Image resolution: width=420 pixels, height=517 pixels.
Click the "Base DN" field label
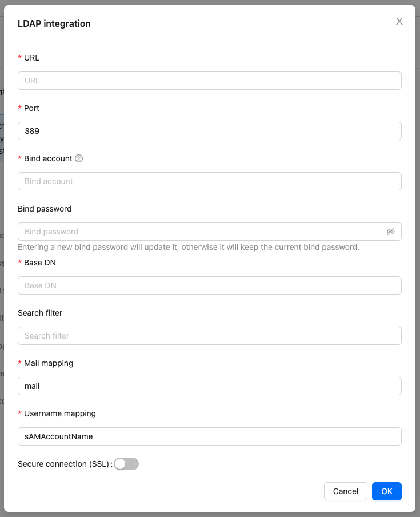(40, 263)
